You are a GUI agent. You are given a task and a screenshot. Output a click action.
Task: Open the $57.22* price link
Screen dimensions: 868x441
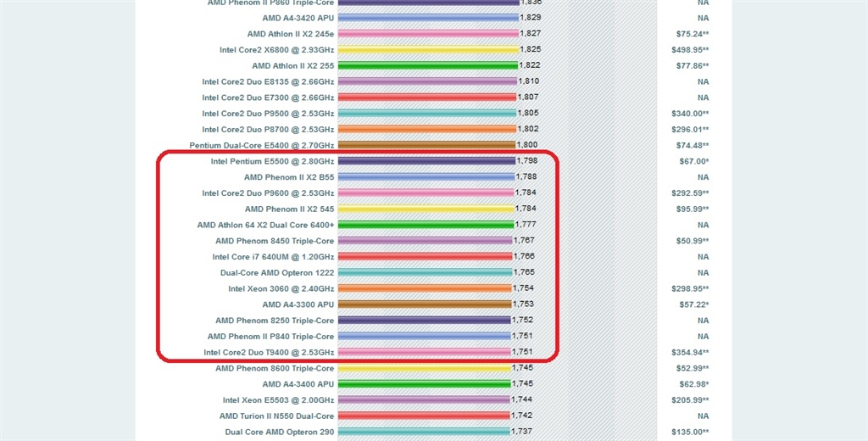pyautogui.click(x=694, y=305)
